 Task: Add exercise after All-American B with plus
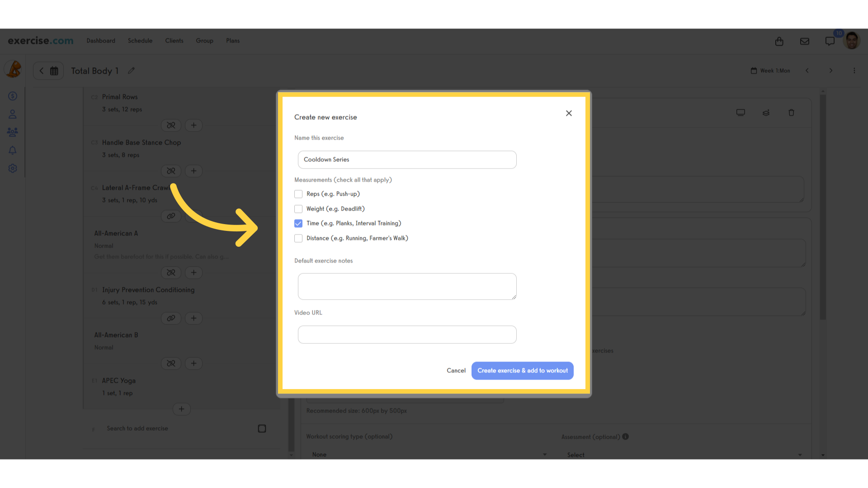193,363
